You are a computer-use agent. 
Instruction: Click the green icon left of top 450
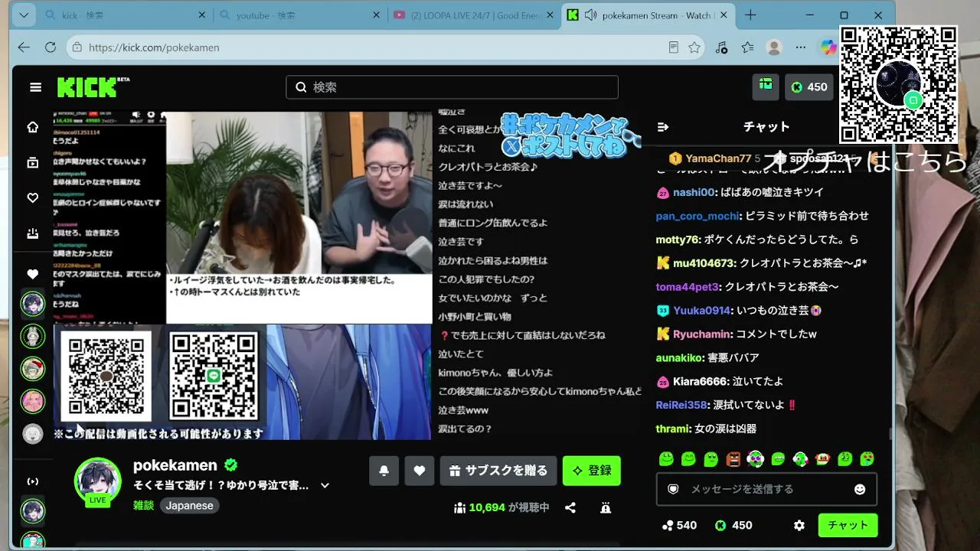point(766,86)
